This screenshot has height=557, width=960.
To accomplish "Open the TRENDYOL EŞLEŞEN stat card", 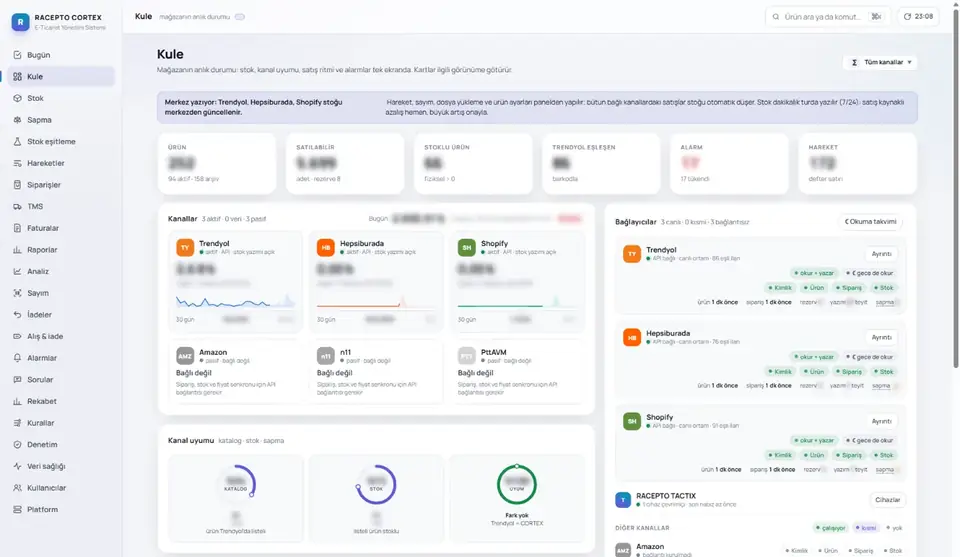I will [601, 163].
